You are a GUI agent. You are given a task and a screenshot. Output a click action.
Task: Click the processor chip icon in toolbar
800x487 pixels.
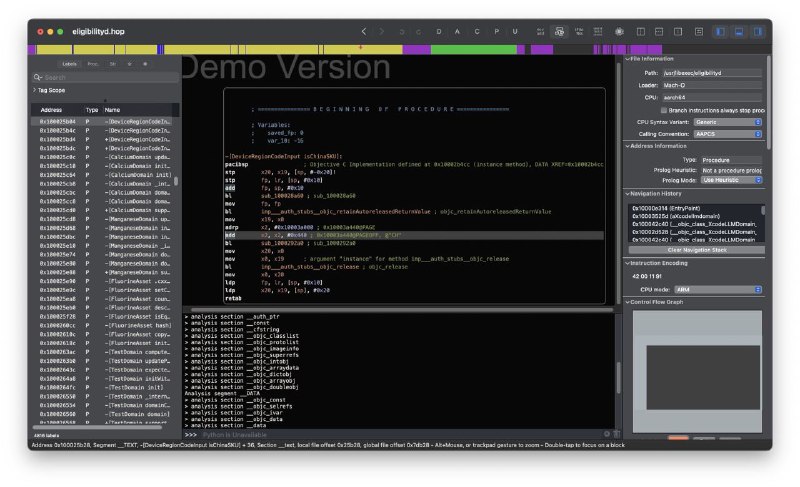pos(619,32)
